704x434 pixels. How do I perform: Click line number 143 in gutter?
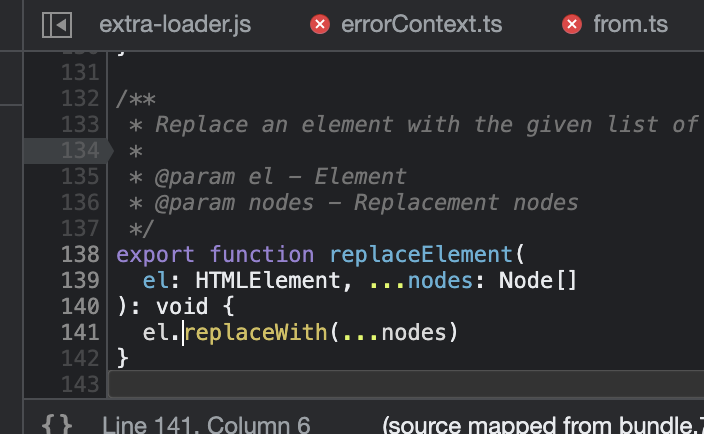(80, 385)
